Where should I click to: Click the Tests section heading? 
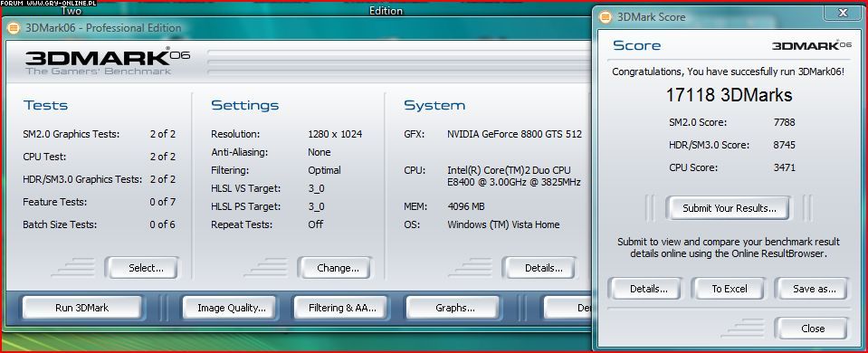(x=45, y=105)
